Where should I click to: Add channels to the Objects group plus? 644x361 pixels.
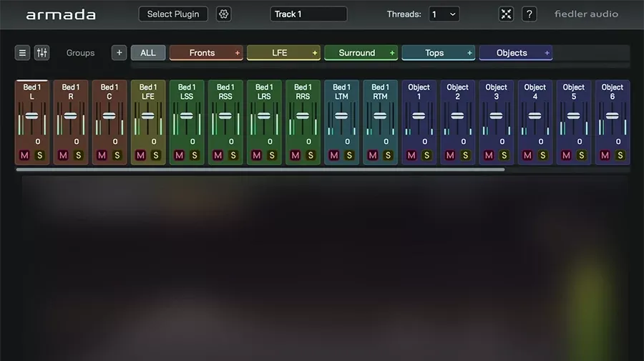pos(547,53)
